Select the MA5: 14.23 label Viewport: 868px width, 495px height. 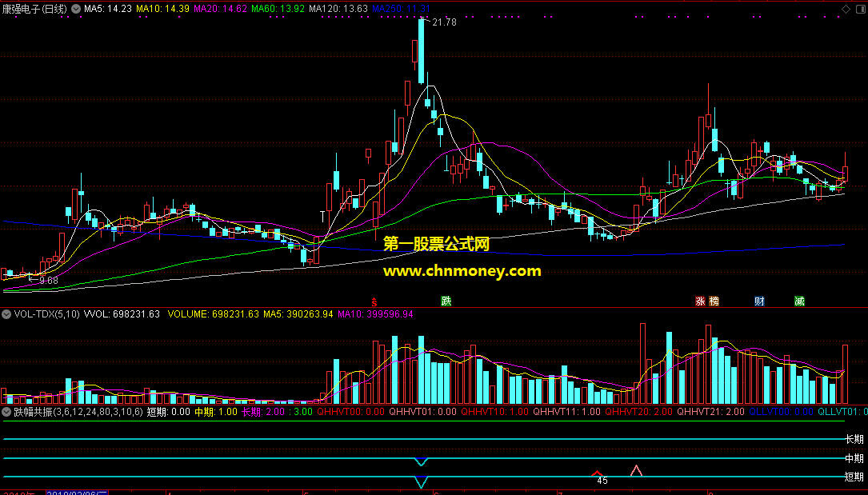(108, 9)
